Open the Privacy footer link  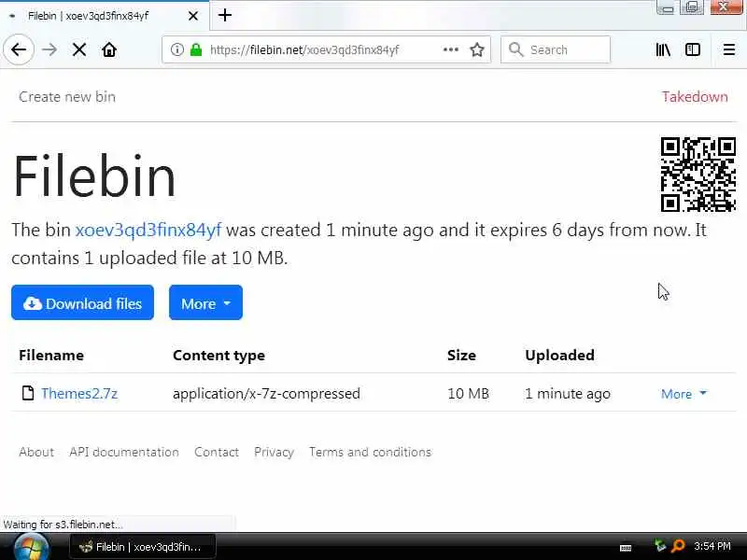click(274, 452)
